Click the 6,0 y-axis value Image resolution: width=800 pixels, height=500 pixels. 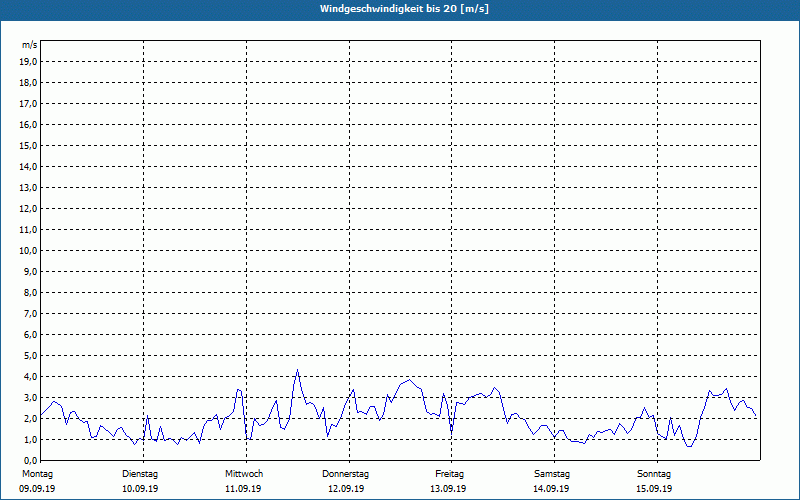30,335
